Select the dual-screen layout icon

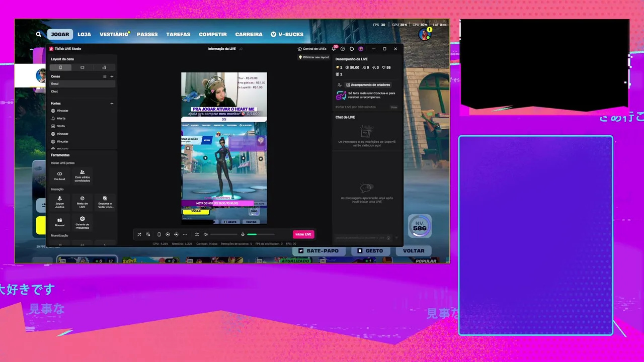[x=104, y=67]
